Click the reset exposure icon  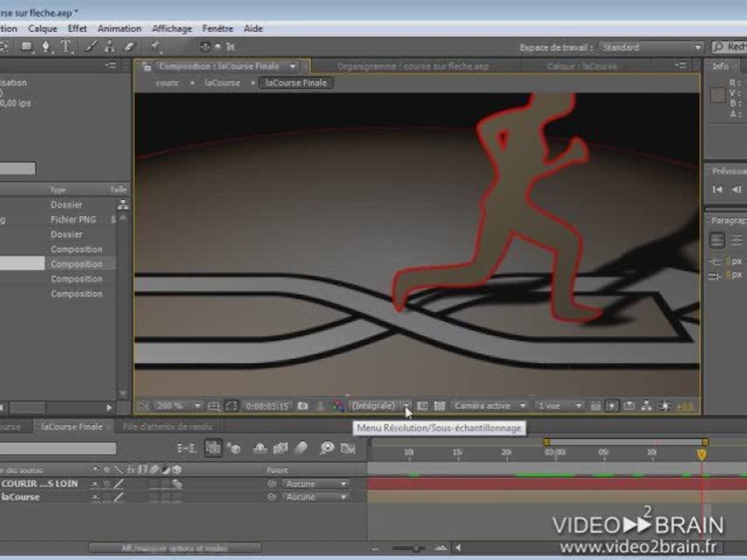point(665,406)
